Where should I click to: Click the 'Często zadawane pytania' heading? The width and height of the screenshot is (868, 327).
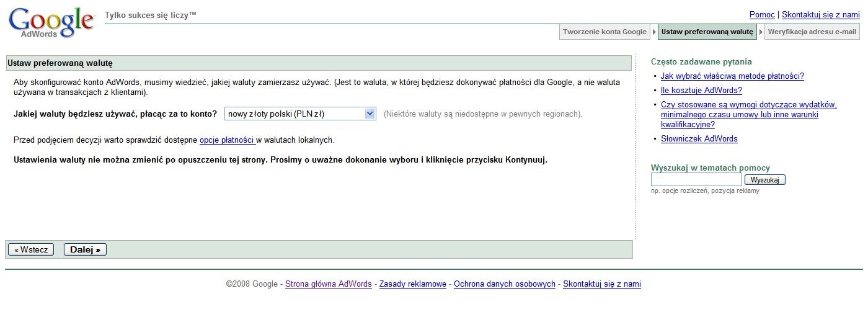pos(701,61)
